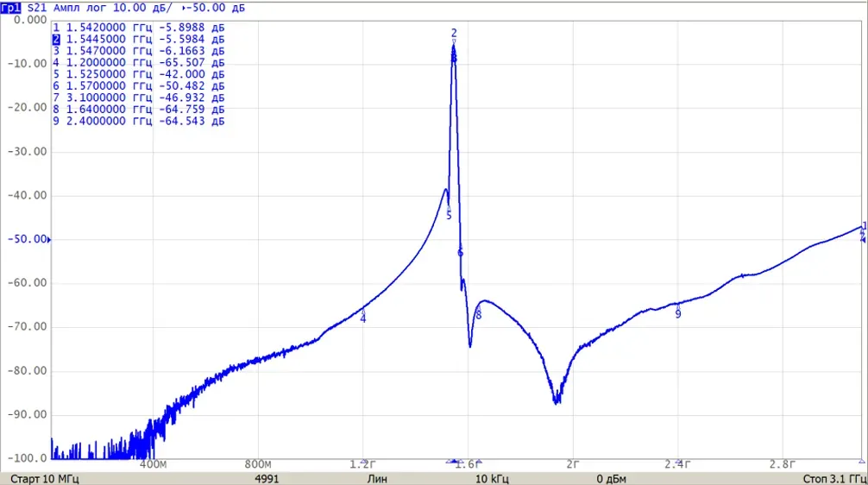Click the Старт 10 МГц start frequency field
This screenshot has width=868, height=485.
[x=44, y=479]
